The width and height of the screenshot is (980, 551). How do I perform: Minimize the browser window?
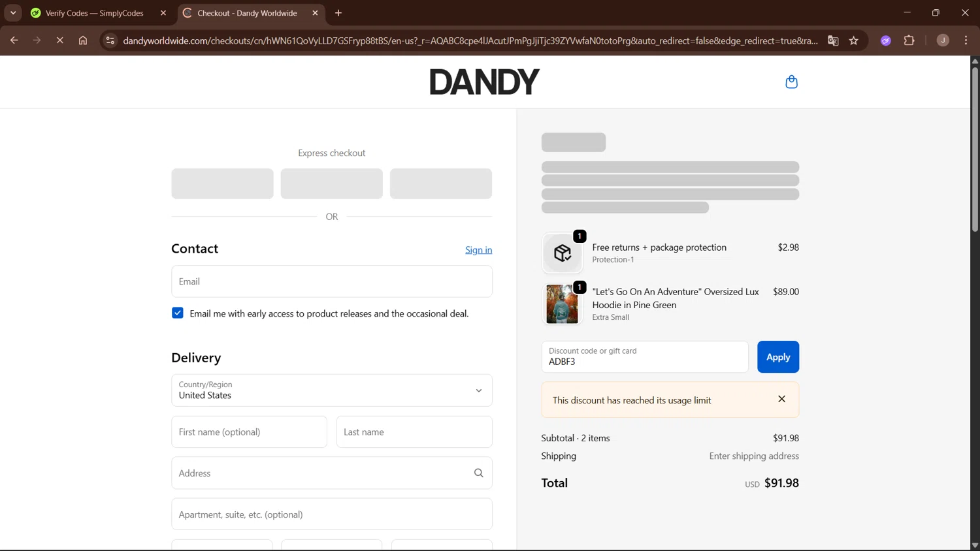907,13
